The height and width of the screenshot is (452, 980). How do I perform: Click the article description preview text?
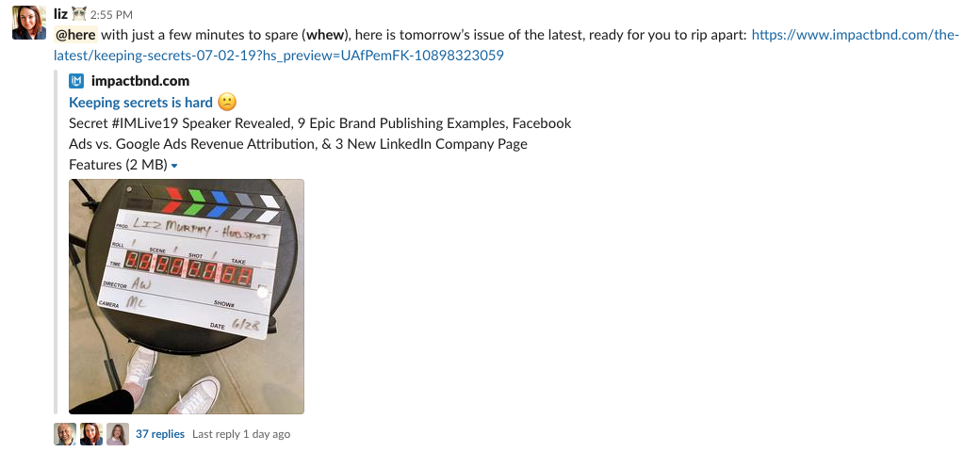pyautogui.click(x=320, y=143)
